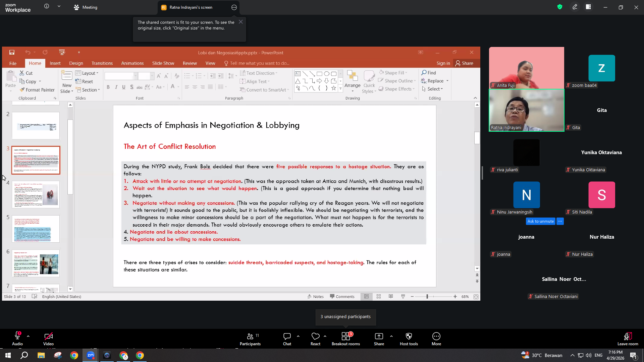Open Windows Start menu
The width and height of the screenshot is (644, 362).
[8, 355]
